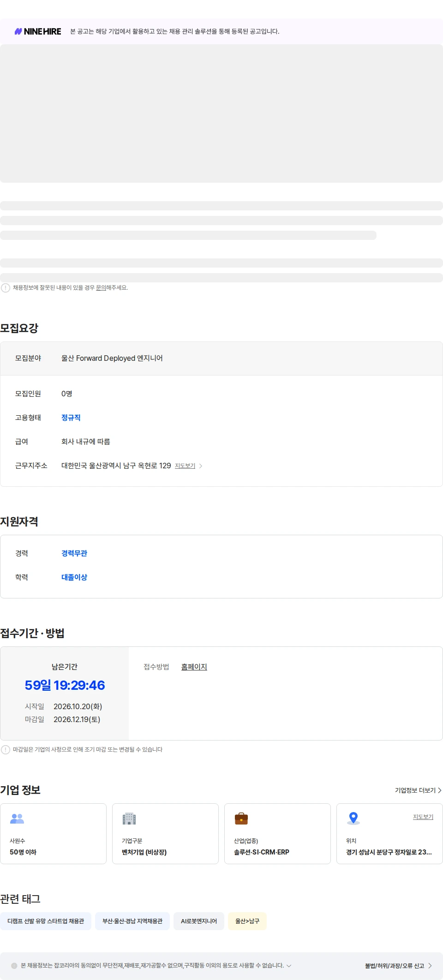The image size is (443, 980).
Task: Expand the copyright notice chevron
Action: click(x=289, y=966)
